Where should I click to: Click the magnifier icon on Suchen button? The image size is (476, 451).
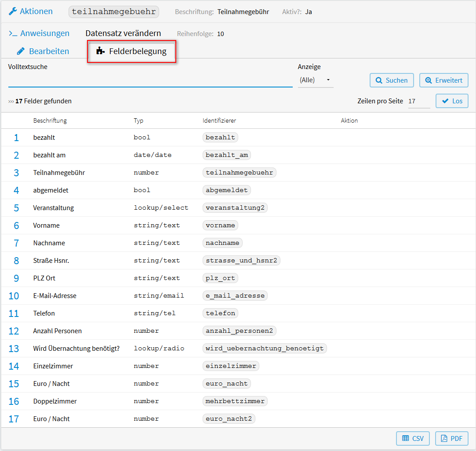point(379,80)
